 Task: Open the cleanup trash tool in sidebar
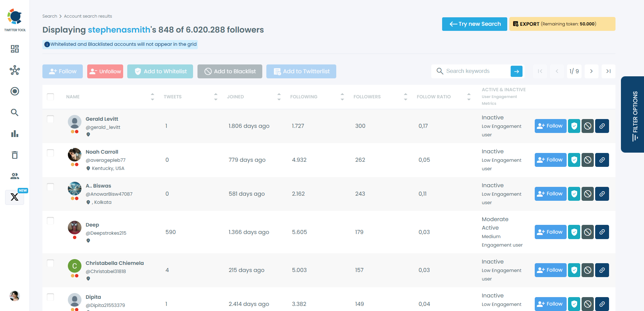coord(15,155)
